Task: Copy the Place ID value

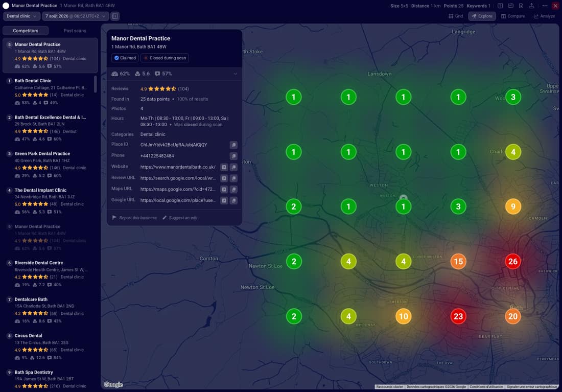Action: [x=233, y=145]
